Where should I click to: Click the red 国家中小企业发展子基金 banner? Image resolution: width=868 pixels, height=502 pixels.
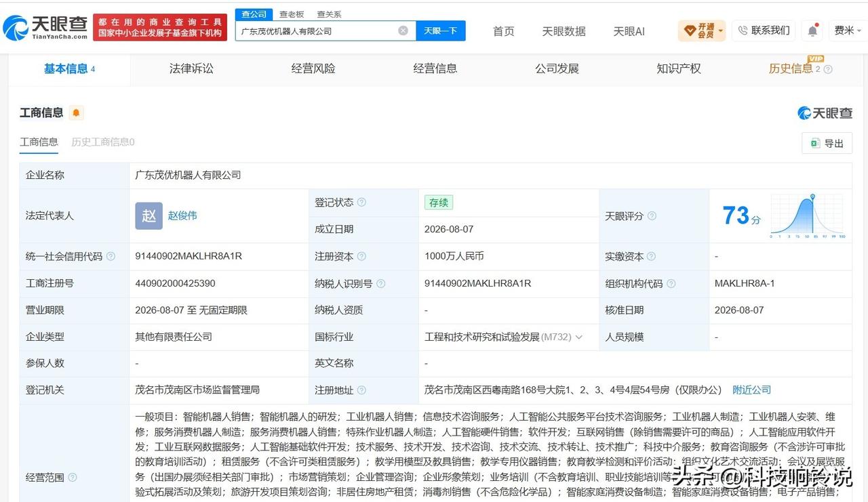pyautogui.click(x=160, y=28)
